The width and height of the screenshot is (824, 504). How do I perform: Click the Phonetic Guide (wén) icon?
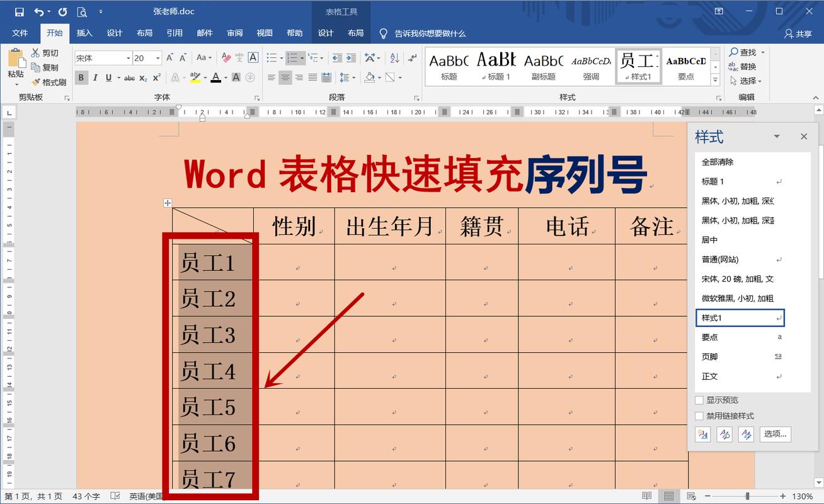239,58
